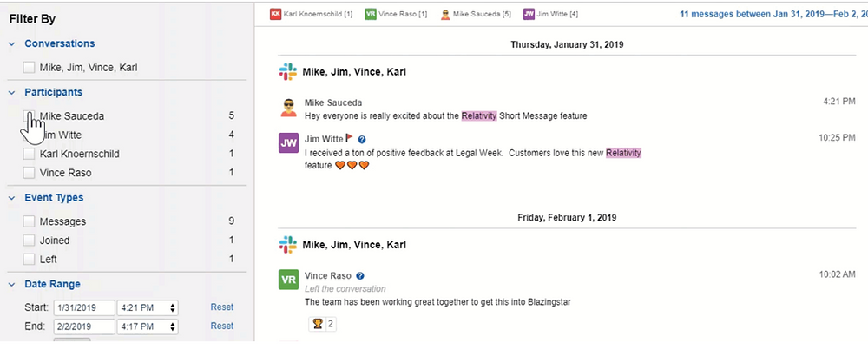Reset the Start date filter
The height and width of the screenshot is (356, 868).
coord(221,307)
